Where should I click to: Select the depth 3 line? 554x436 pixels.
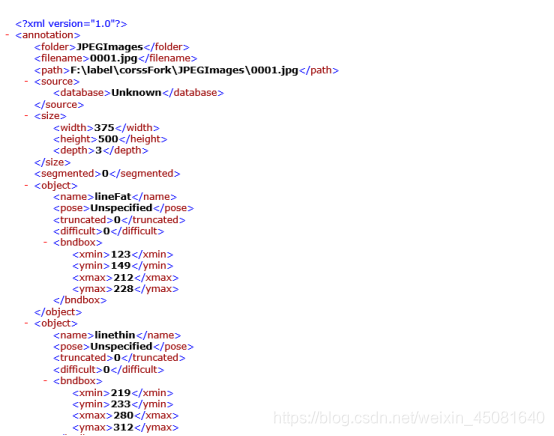click(101, 150)
